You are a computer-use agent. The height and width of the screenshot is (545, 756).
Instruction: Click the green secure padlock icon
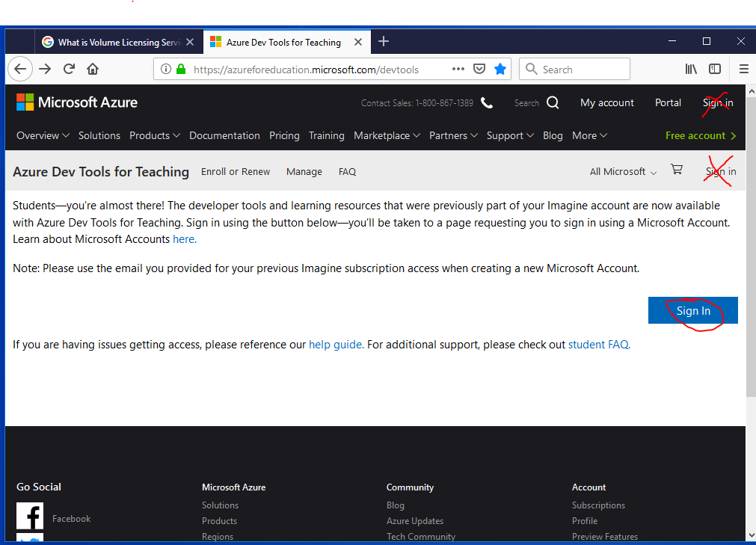click(x=181, y=69)
